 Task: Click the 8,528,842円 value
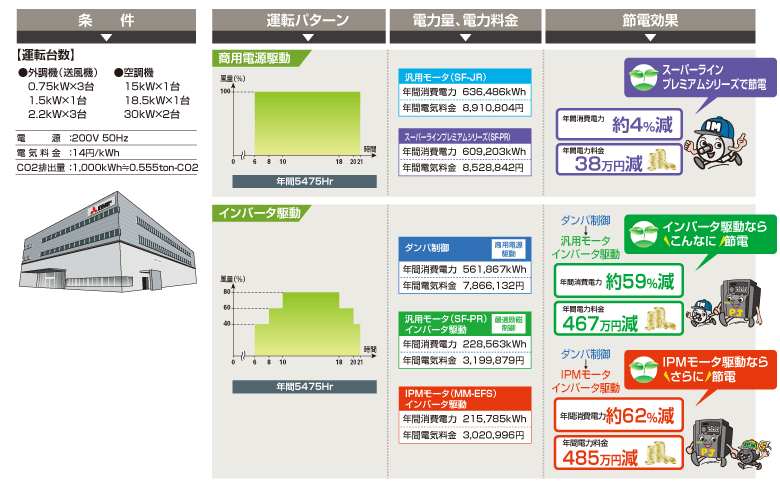(493, 168)
